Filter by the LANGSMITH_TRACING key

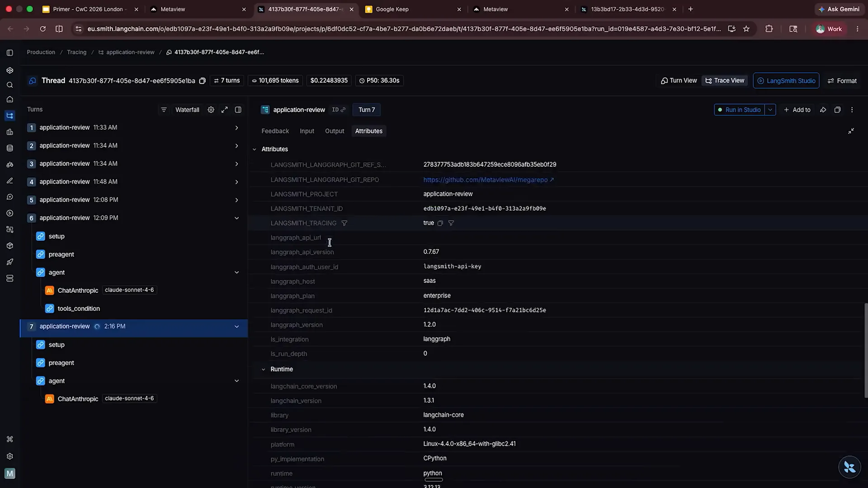coord(344,223)
